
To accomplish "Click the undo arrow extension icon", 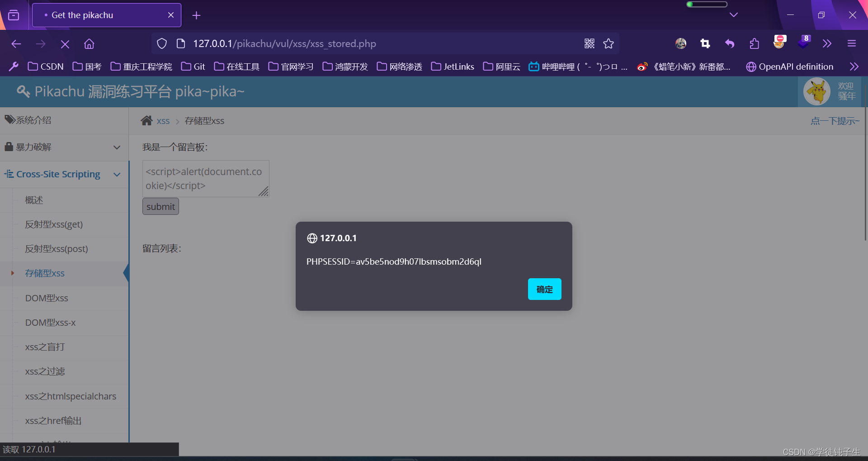I will tap(730, 43).
